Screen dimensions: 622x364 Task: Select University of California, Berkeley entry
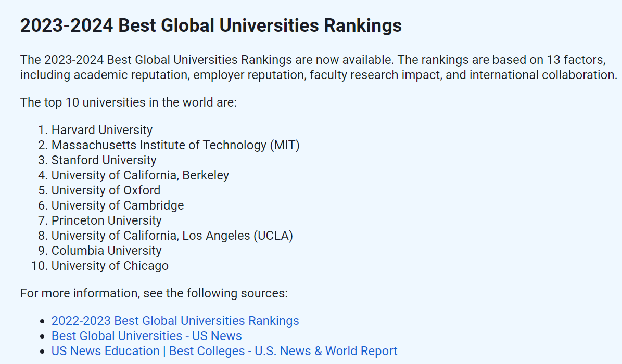pyautogui.click(x=140, y=175)
